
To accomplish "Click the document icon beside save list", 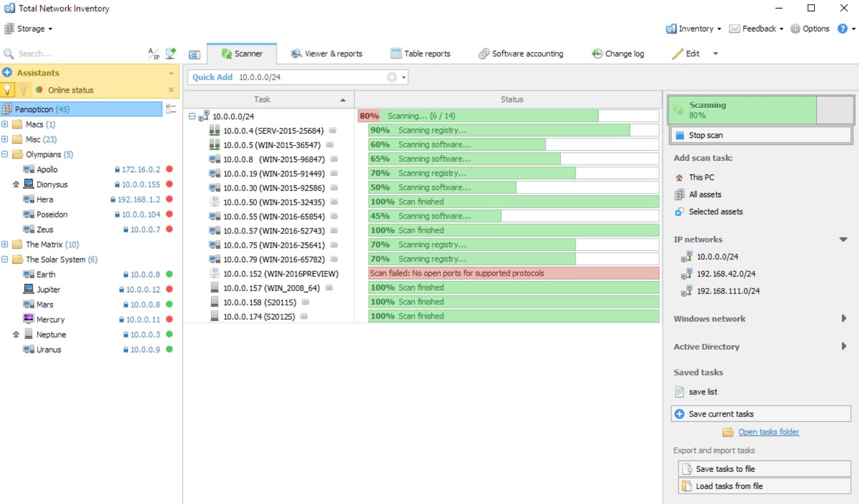I will pyautogui.click(x=679, y=392).
